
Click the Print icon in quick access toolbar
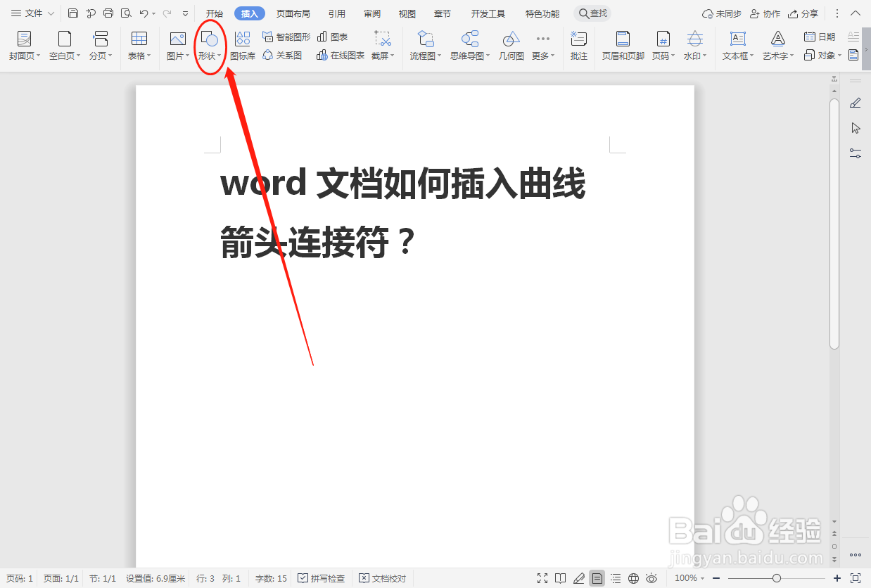108,13
